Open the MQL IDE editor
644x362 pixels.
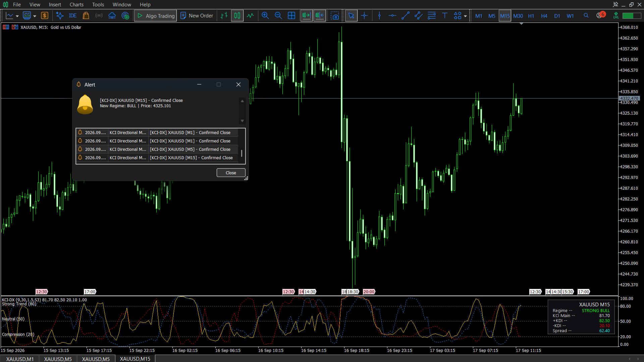click(x=72, y=16)
